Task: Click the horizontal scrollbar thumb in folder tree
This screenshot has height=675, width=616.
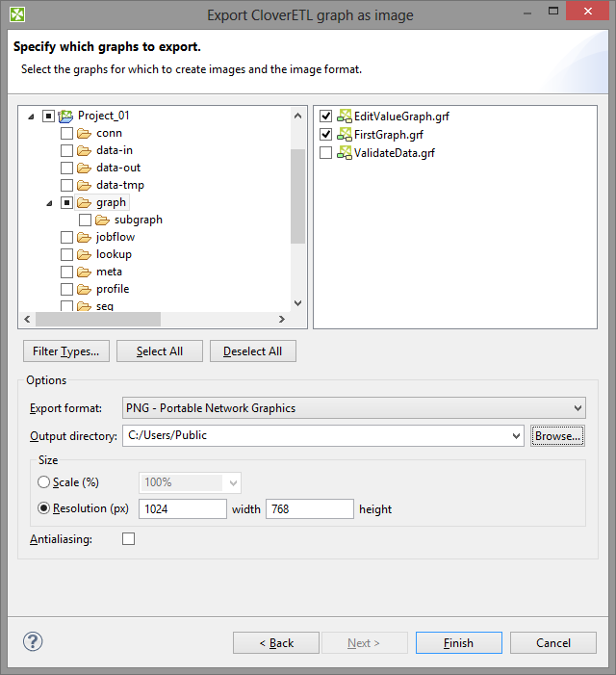Action: point(98,319)
